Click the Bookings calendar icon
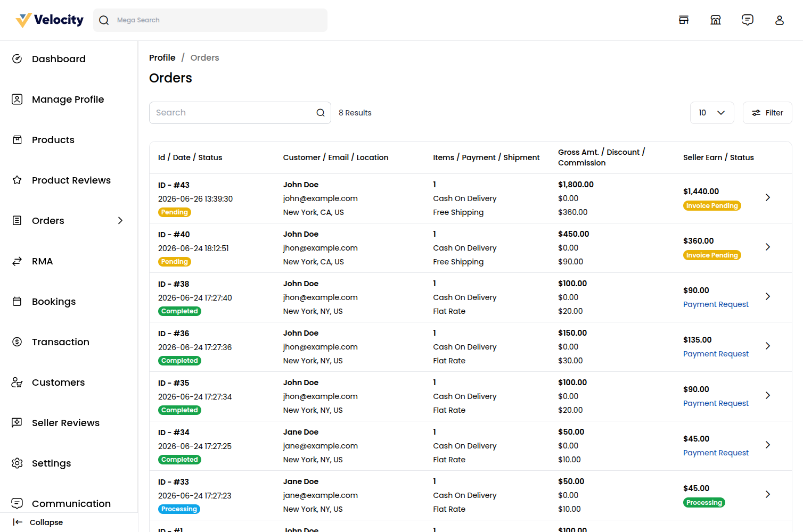This screenshot has height=532, width=803. tap(17, 302)
